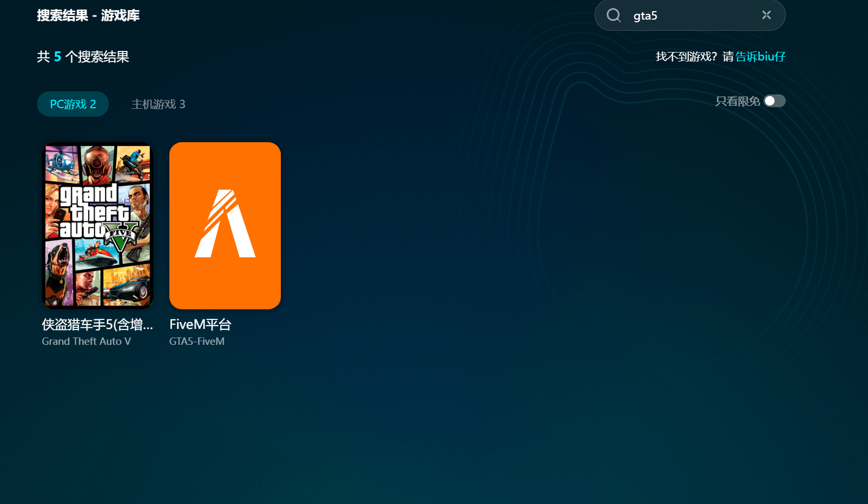Click the 侠盗猎车手5 game title
This screenshot has height=504, width=868.
coord(97,325)
